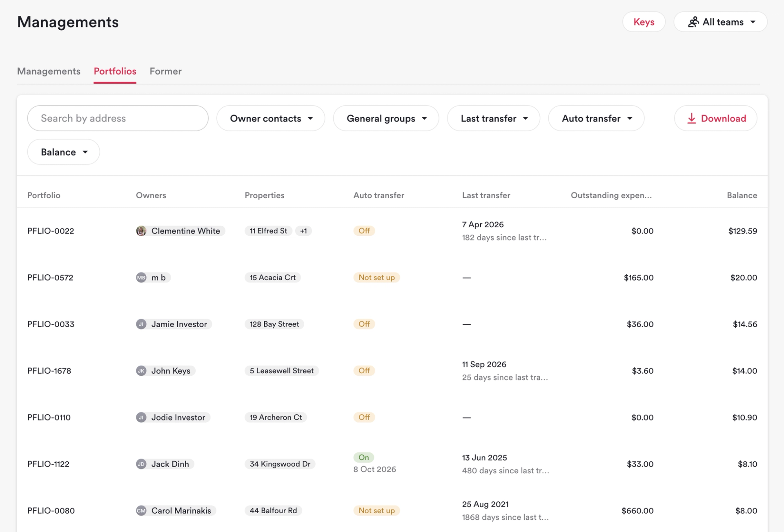
Task: Click the On badge for PFLIO-1122
Action: tap(364, 457)
